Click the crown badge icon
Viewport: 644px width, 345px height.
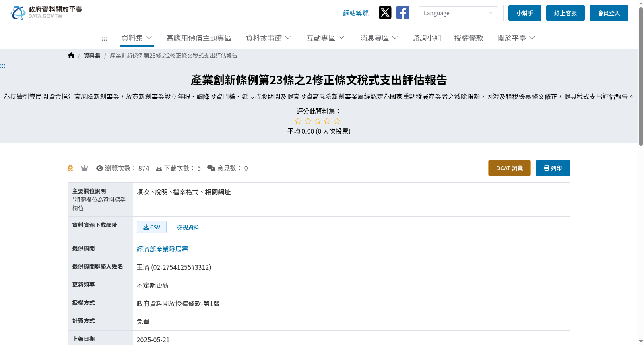pos(85,168)
